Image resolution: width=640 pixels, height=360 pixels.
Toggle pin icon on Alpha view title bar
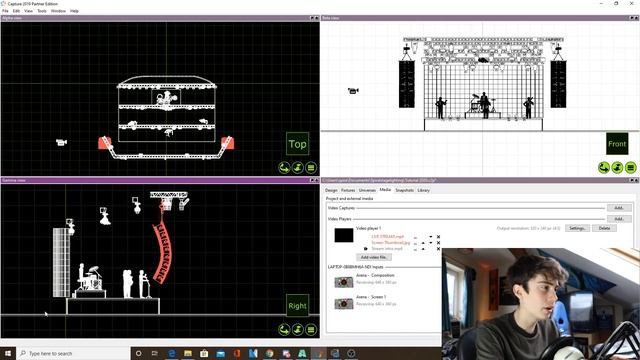312,18
